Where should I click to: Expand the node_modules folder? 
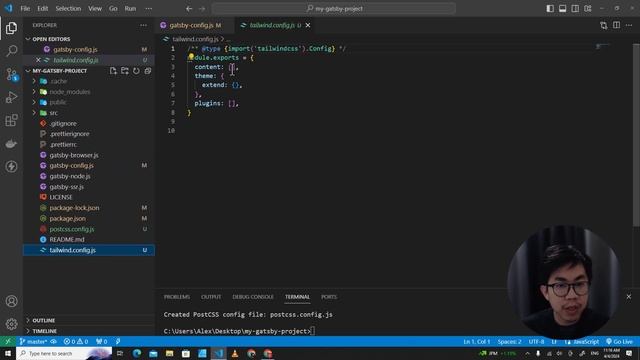34,92
